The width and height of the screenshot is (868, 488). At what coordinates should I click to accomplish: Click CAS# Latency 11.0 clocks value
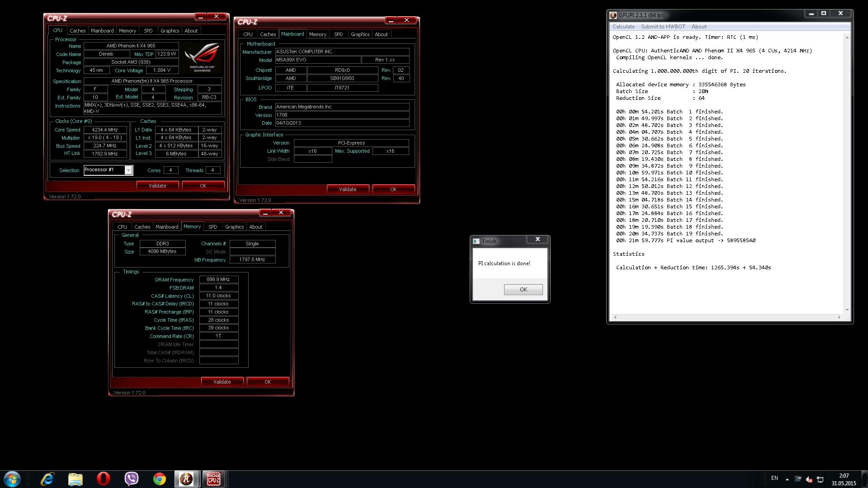coord(218,296)
